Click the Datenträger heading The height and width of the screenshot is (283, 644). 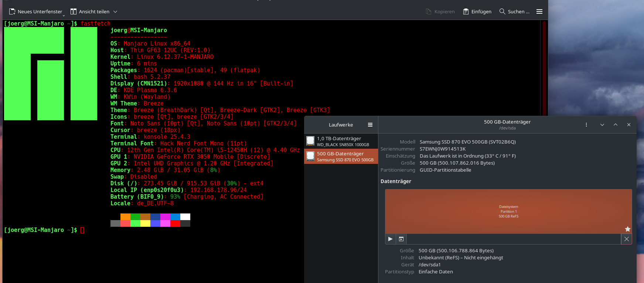pyautogui.click(x=396, y=181)
